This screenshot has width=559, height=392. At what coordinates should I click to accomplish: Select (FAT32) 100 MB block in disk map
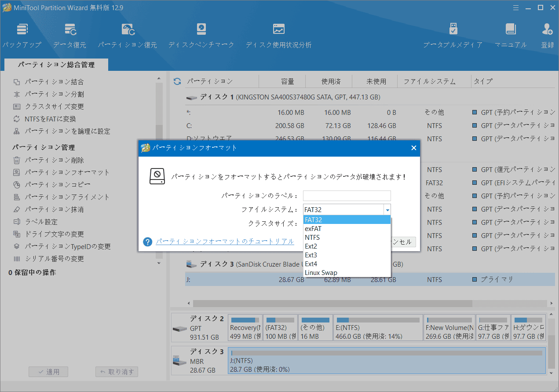[x=280, y=328]
